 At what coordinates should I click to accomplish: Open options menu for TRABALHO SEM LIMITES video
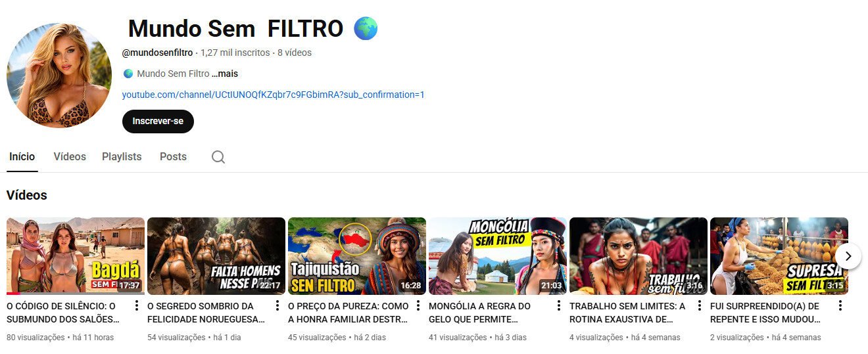[x=700, y=306]
